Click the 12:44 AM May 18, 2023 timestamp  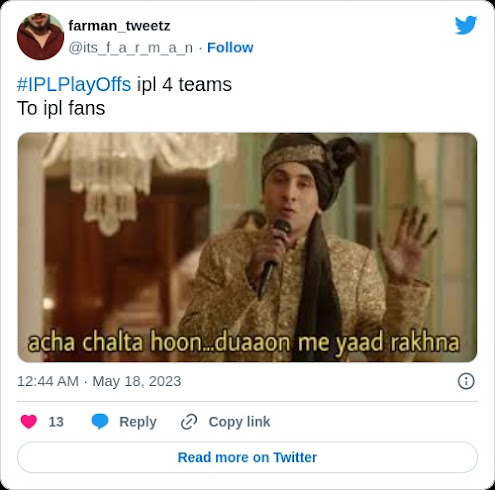99,381
